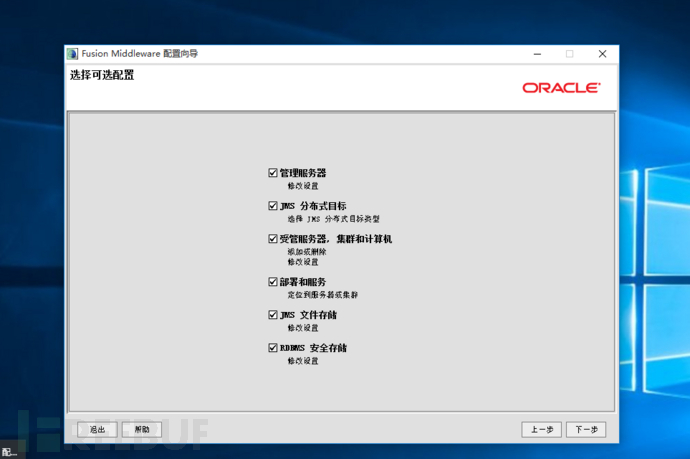690x459 pixels.
Task: Click the 选择 JMS 分布式目标类型 description
Action: click(333, 219)
